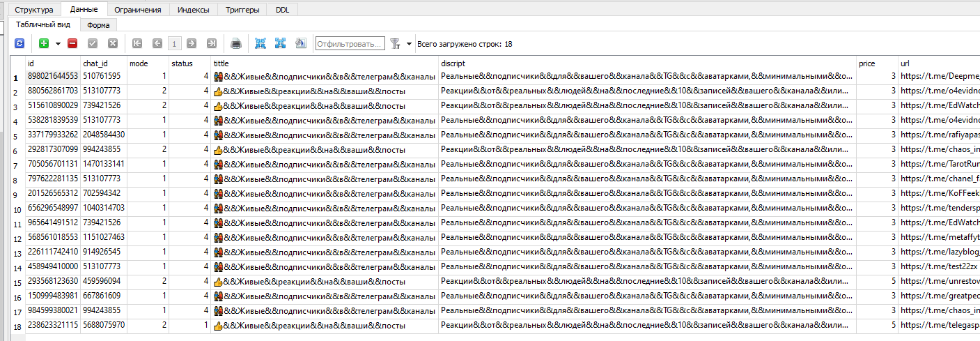Select id cell 898021644553
This screenshot has height=341, width=980.
pos(53,76)
